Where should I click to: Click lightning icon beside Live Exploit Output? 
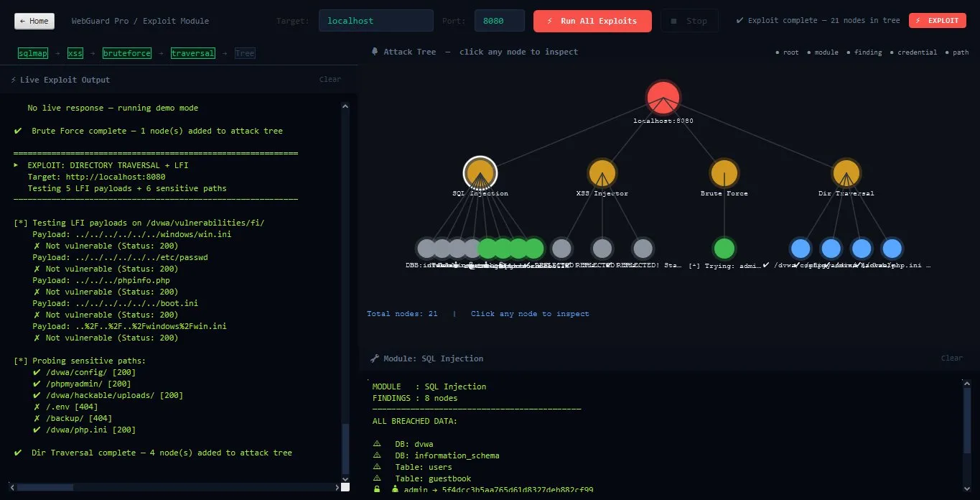(14, 80)
